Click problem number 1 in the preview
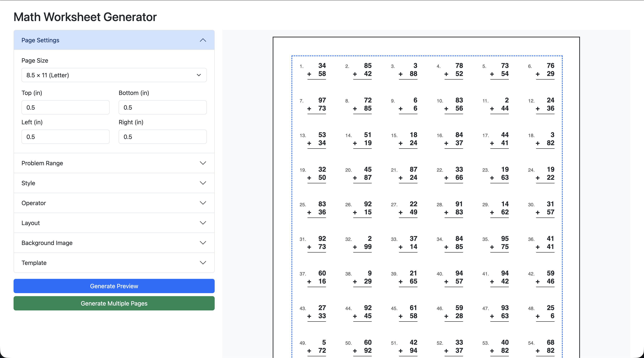 301,66
